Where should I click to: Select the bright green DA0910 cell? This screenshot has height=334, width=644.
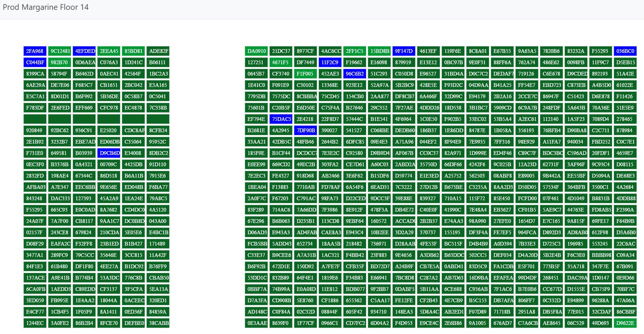[256, 51]
